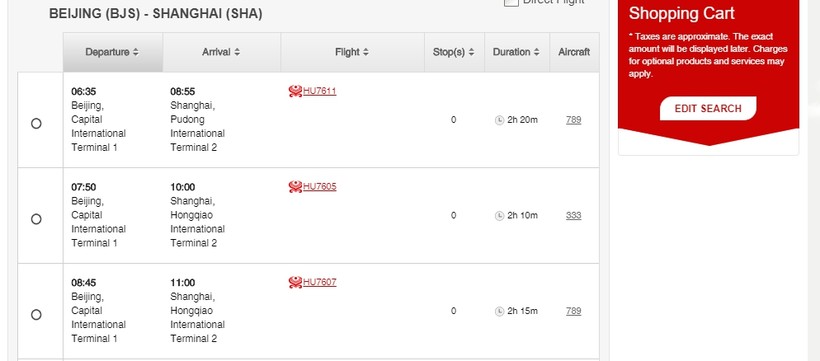Select the 06:35 departure flight radio button
The height and width of the screenshot is (361, 820).
36,123
